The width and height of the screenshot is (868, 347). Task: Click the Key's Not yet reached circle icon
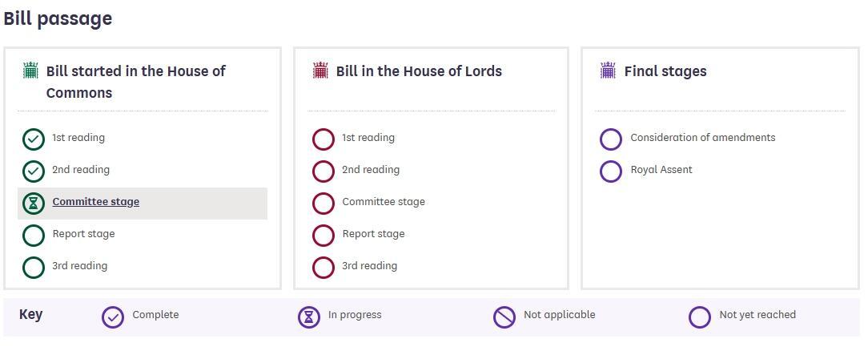click(700, 317)
